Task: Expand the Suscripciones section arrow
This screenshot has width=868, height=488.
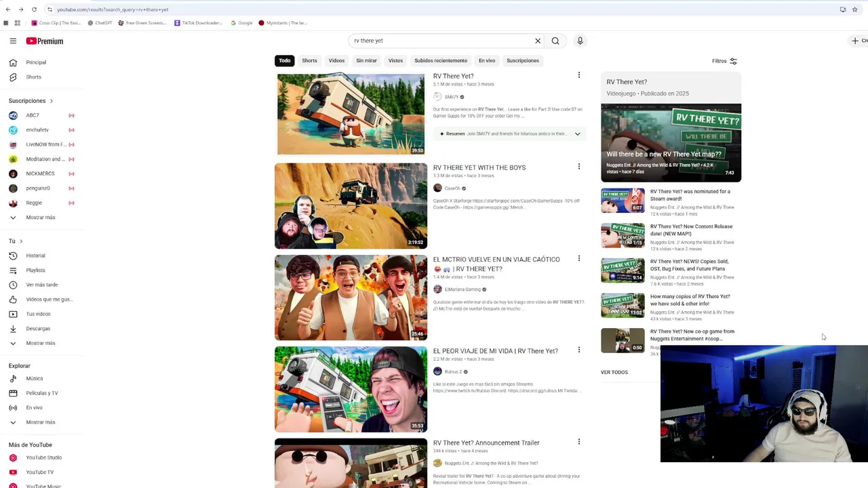Action: click(52, 101)
